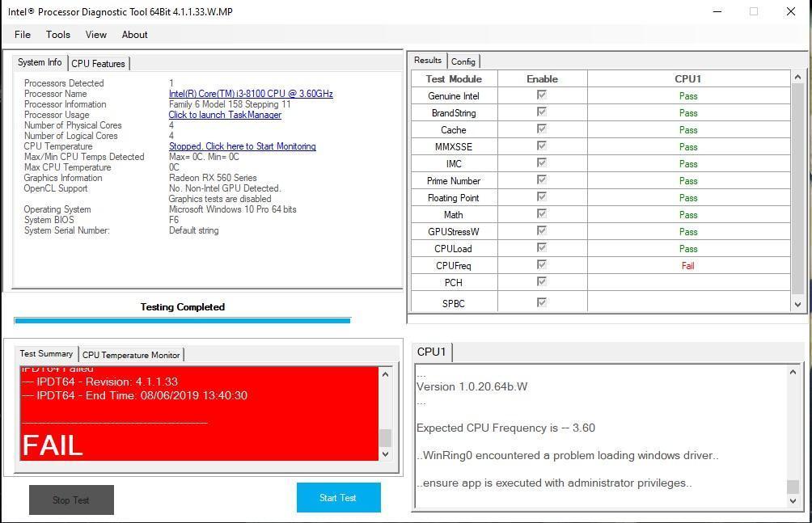Click the Test Summary scroll up arrow
Screen dimensions: 812x523
tap(385, 374)
